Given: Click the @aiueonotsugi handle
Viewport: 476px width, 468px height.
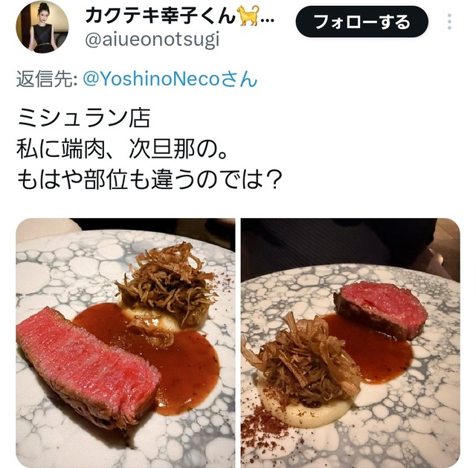Looking at the screenshot, I should pos(152,40).
